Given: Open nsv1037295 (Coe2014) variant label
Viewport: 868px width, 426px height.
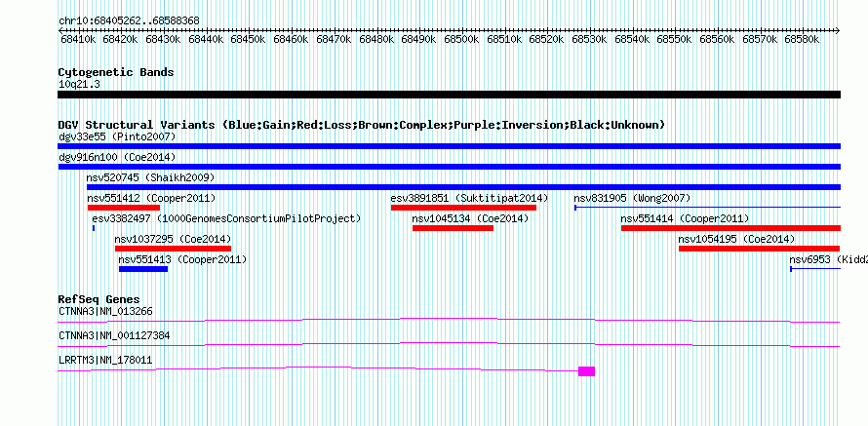Looking at the screenshot, I should point(174,239).
